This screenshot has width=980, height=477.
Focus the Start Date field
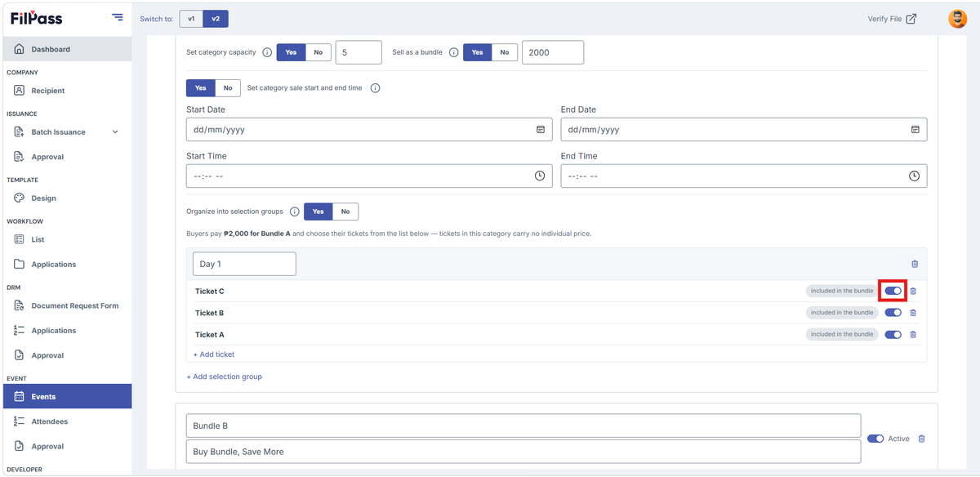369,130
